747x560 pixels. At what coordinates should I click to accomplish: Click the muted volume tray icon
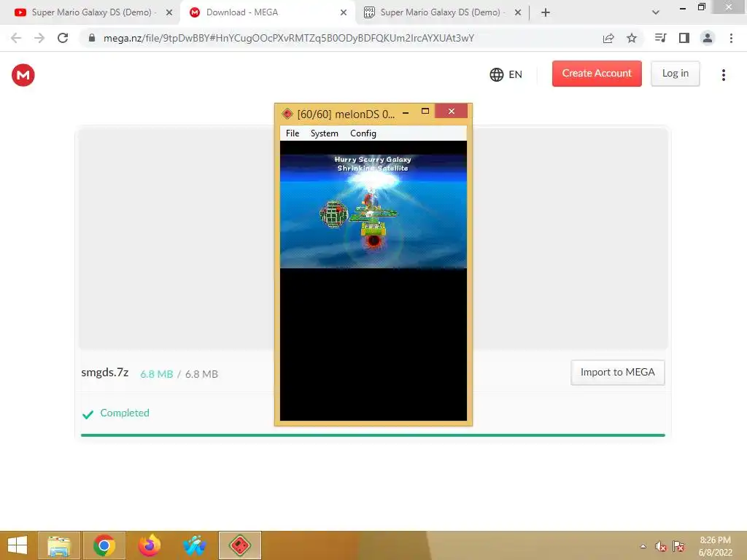pyautogui.click(x=660, y=546)
